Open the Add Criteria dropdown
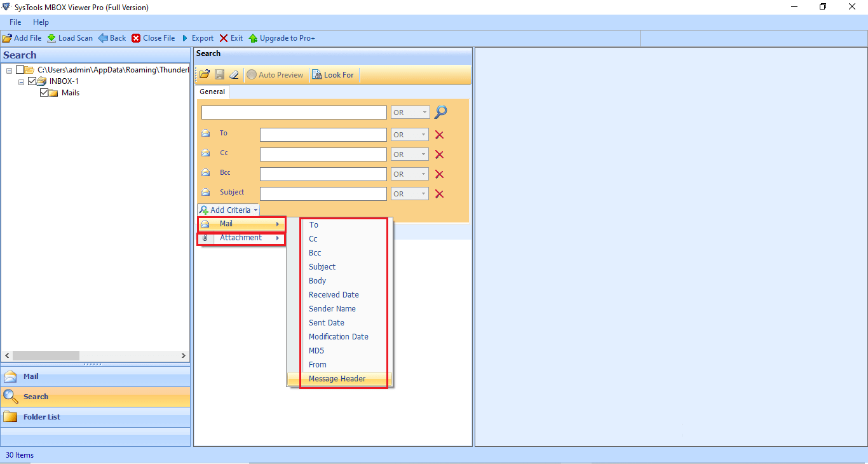 coord(228,210)
